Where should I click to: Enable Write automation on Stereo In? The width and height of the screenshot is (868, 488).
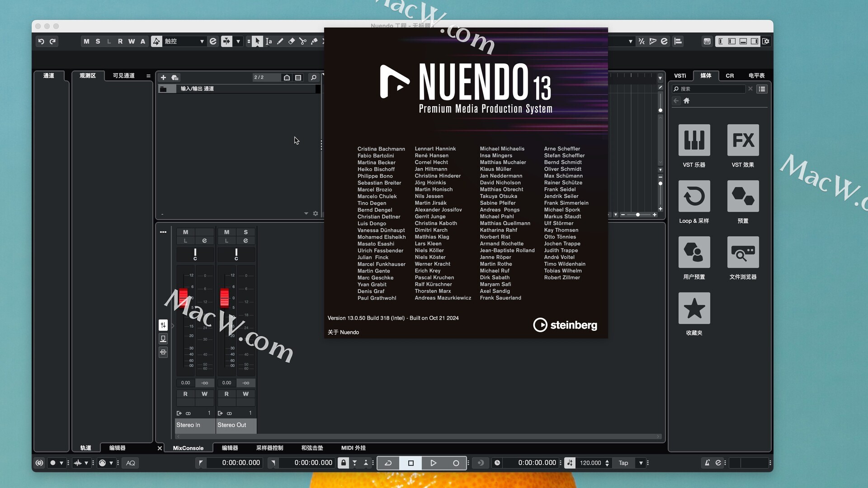pos(204,394)
